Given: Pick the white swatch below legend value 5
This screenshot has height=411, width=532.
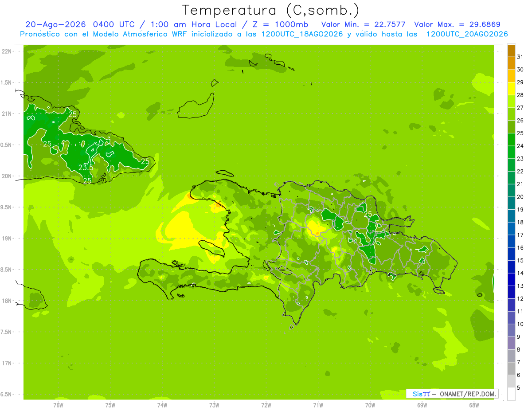Looking at the screenshot, I should click(x=511, y=394).
